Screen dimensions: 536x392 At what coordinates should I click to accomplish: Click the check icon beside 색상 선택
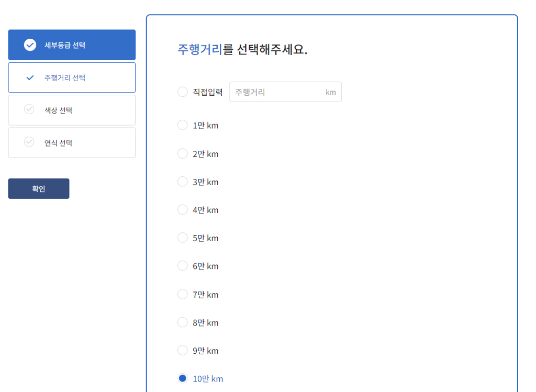tap(29, 110)
